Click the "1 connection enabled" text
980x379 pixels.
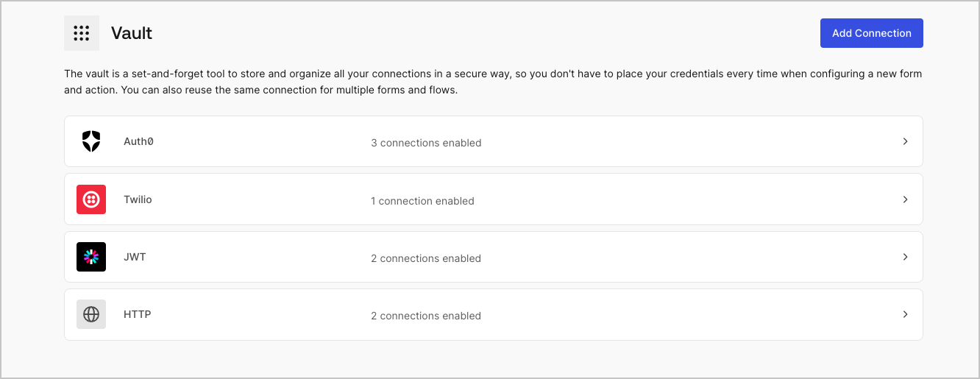pos(422,201)
